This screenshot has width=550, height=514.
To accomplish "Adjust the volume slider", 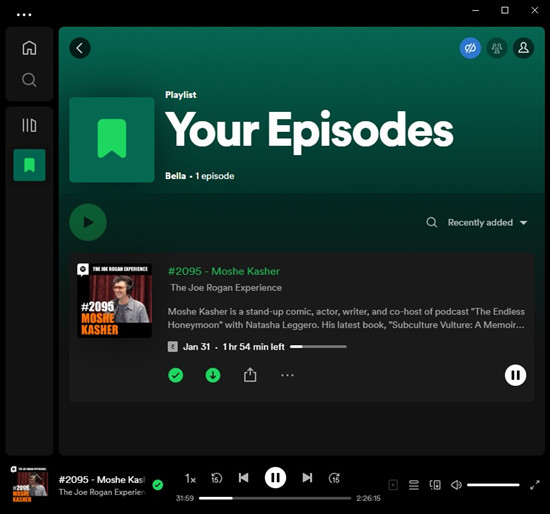I will [x=493, y=485].
